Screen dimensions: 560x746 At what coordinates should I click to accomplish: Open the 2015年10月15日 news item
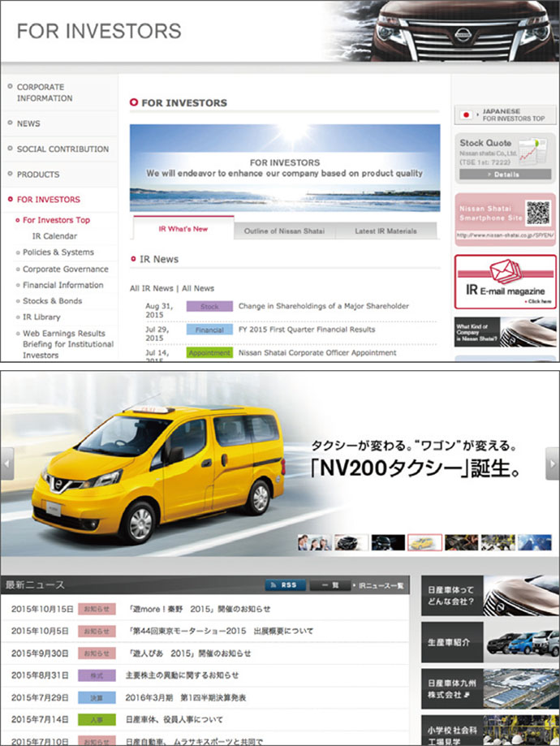[198, 609]
